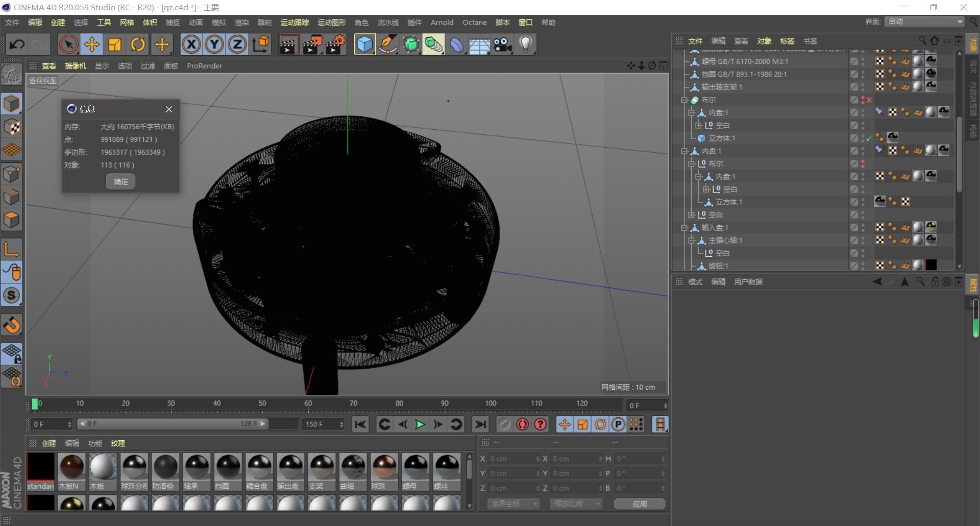Image resolution: width=980 pixels, height=526 pixels.
Task: Collapse the 主偏心轴:1 tree node
Action: (x=692, y=241)
